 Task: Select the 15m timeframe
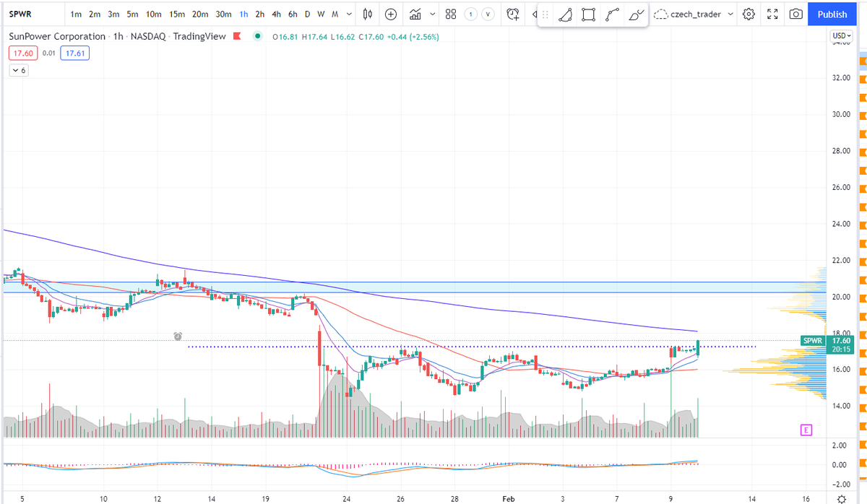coord(176,14)
